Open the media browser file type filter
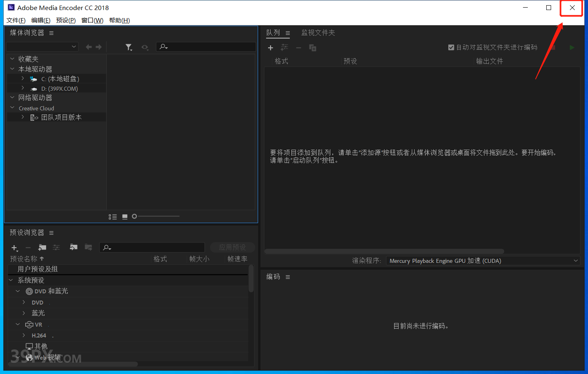Viewport: 588px width, 374px height. click(129, 47)
